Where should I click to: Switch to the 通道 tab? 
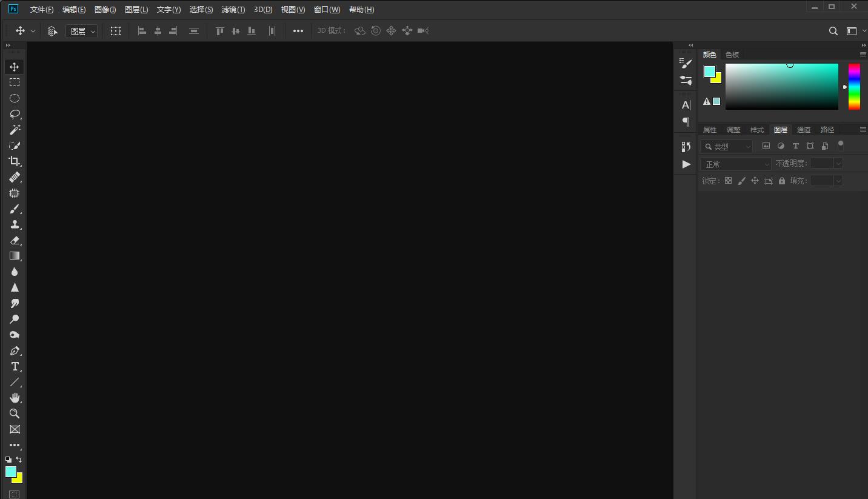804,130
